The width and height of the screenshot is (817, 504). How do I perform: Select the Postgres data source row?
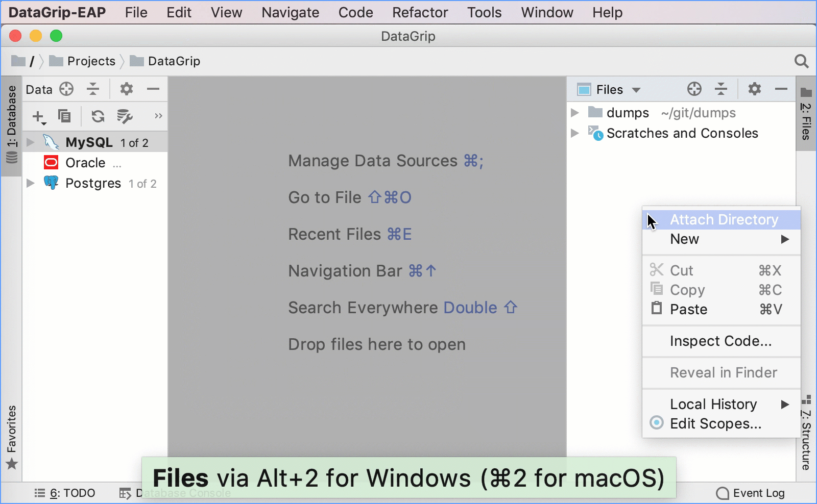click(x=95, y=183)
